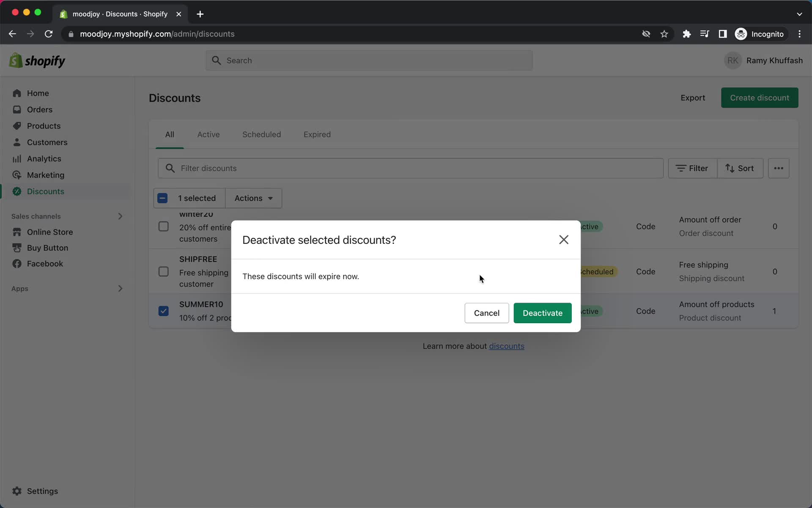Screen dimensions: 812x508
Task: Toggle checkbox for SUMMER10 discount
Action: 163,311
